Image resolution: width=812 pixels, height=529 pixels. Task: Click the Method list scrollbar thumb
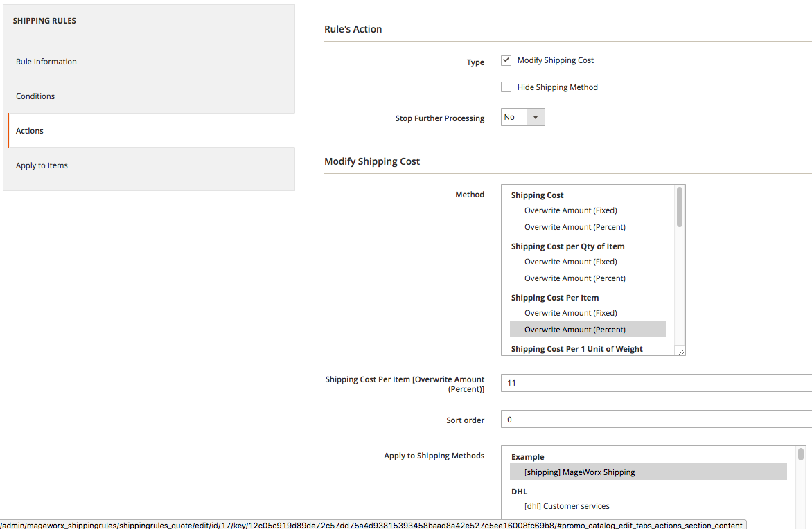point(680,206)
